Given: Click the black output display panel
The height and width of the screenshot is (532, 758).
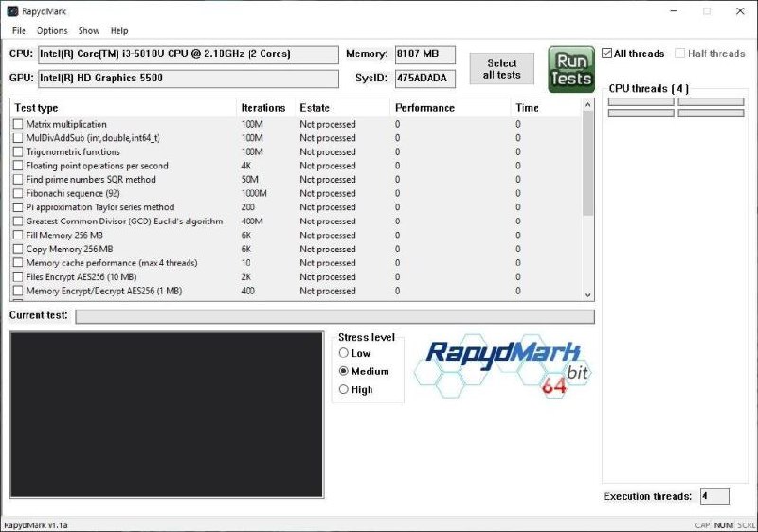Looking at the screenshot, I should [167, 415].
